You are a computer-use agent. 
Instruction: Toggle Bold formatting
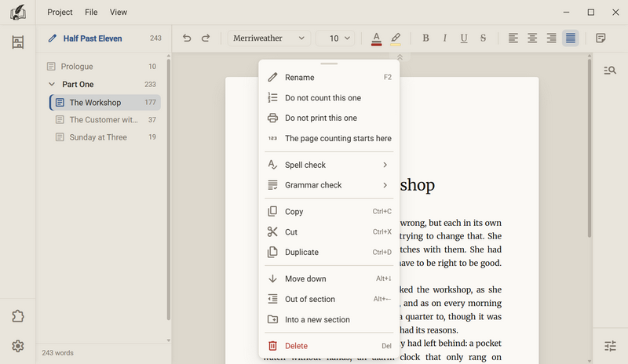[x=425, y=38]
